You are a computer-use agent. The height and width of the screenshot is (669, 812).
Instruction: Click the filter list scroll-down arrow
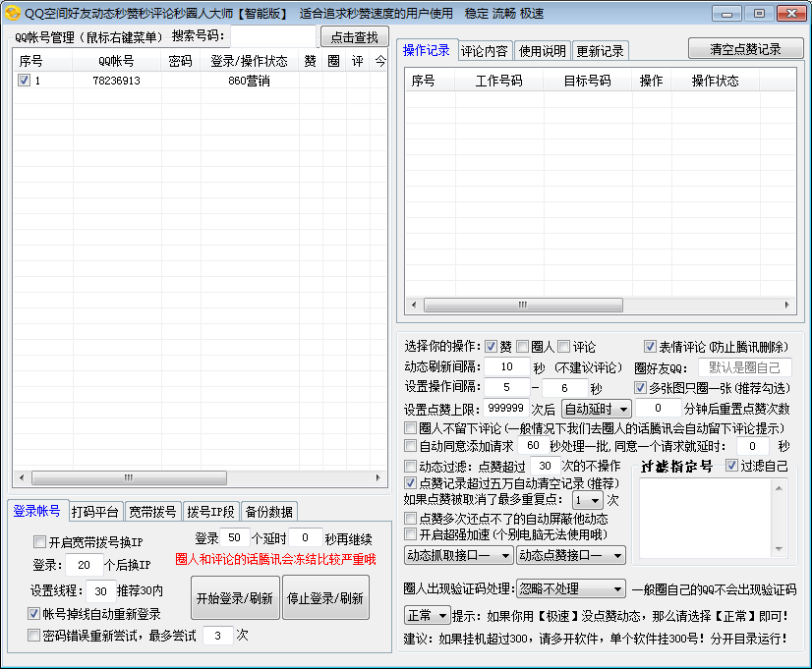(779, 549)
